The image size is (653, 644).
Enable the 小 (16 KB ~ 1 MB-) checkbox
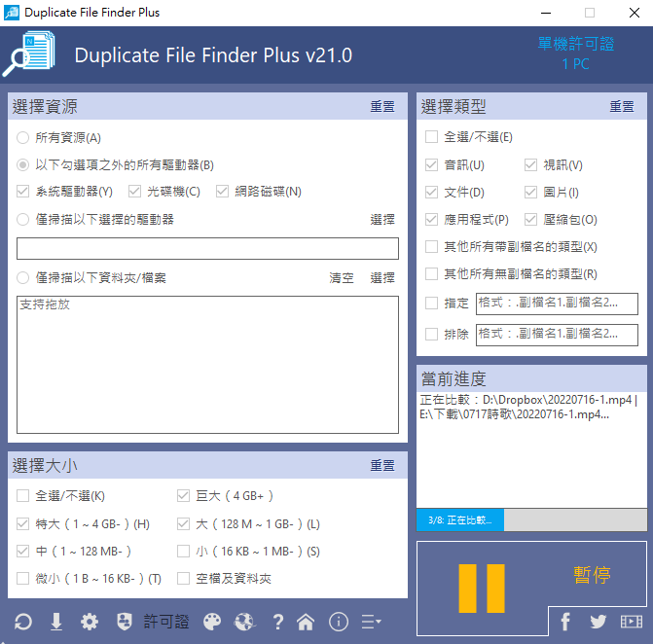[183, 552]
